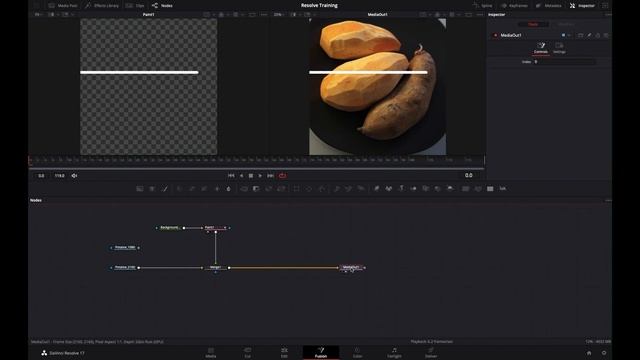Open the Cut page
The height and width of the screenshot is (360, 640).
(x=247, y=353)
